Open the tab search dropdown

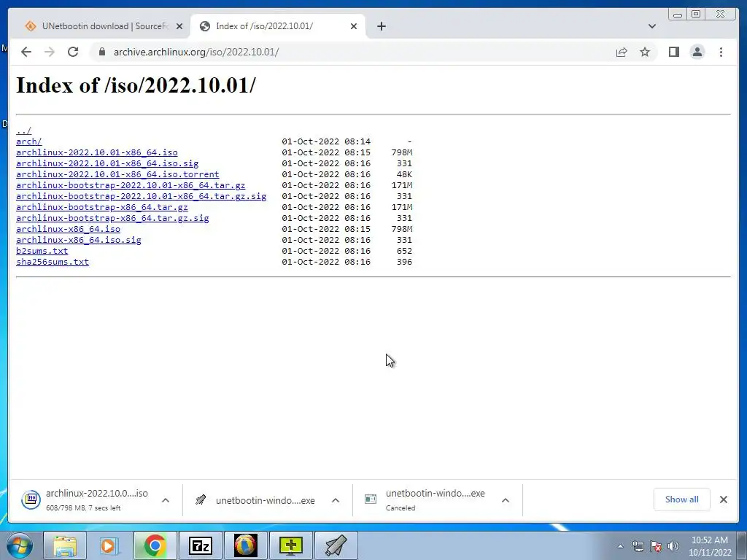pos(652,26)
